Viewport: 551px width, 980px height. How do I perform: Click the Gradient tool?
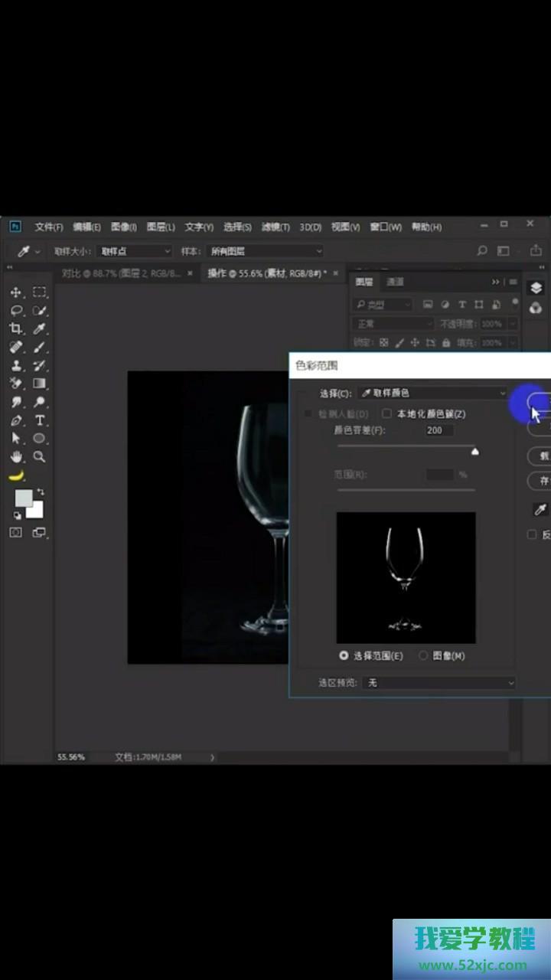click(40, 384)
